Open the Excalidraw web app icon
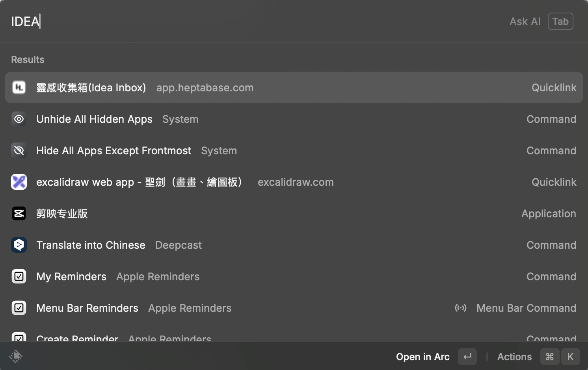Image resolution: width=588 pixels, height=370 pixels. pos(19,182)
